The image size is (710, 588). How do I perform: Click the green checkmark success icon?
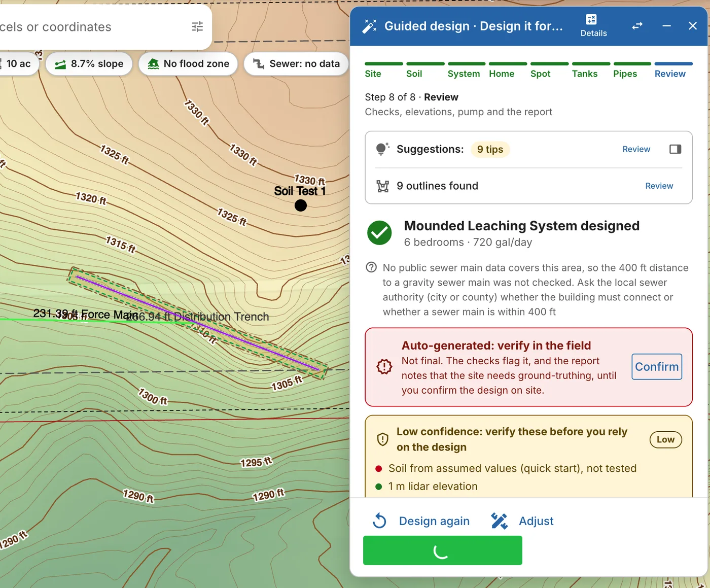pyautogui.click(x=379, y=233)
